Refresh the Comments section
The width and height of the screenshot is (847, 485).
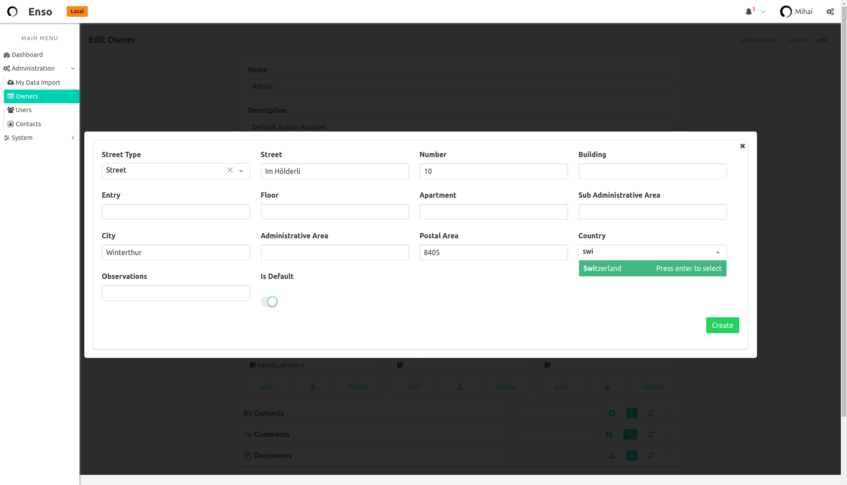pos(651,434)
